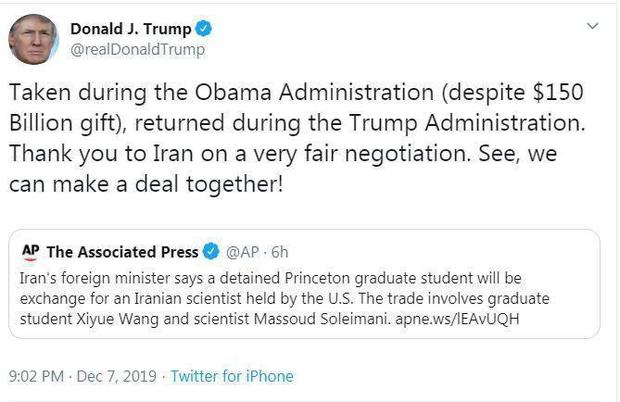Click the "Iran's foreign minister says" quoted text
The image size is (620, 402).
point(100,277)
